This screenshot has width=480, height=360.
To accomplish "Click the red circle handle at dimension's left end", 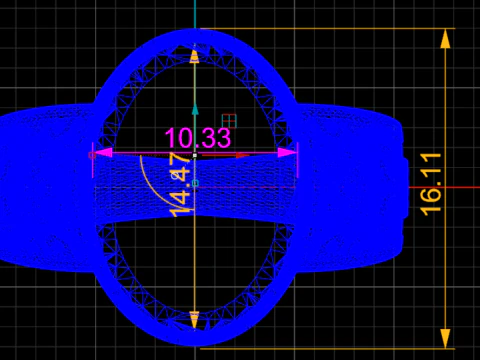I will click(92, 155).
